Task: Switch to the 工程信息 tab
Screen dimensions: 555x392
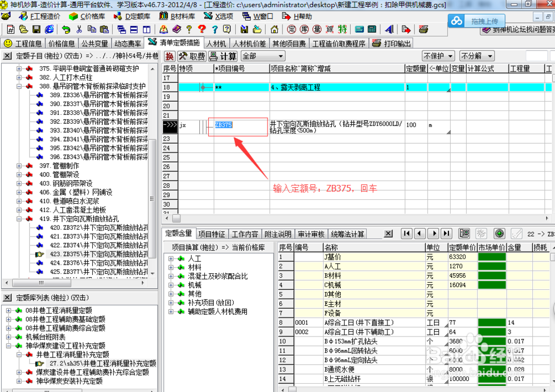Action: coord(23,43)
